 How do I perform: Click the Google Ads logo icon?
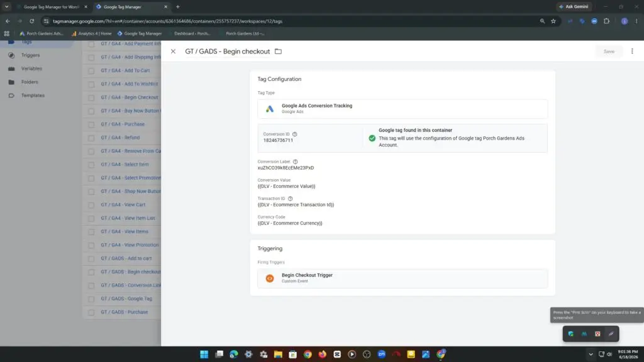pos(269,109)
